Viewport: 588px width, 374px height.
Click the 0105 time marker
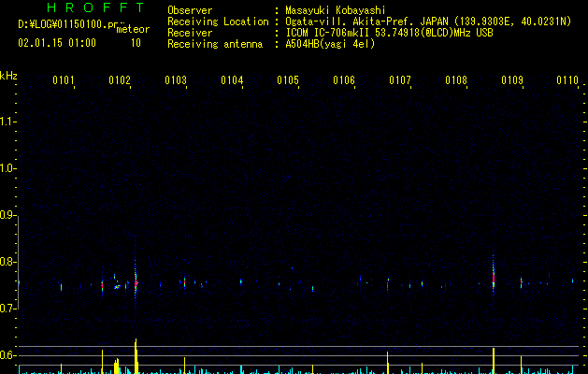tap(288, 80)
